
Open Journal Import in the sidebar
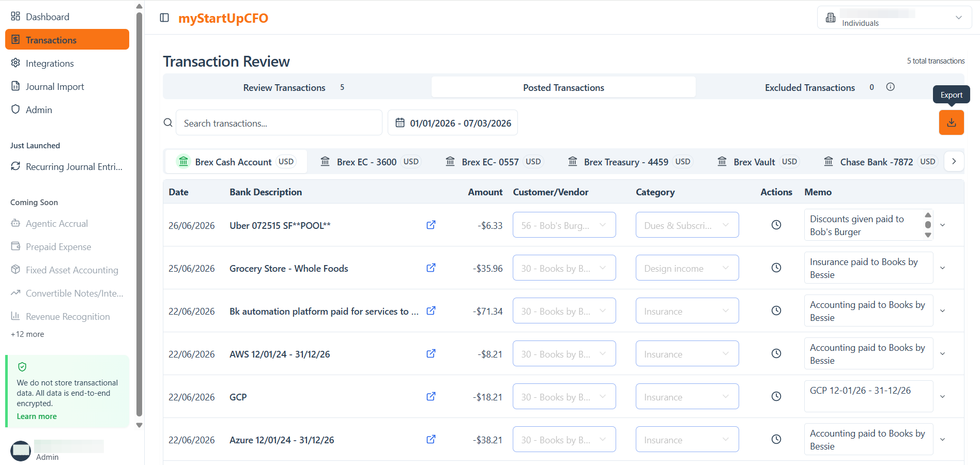(x=67, y=86)
